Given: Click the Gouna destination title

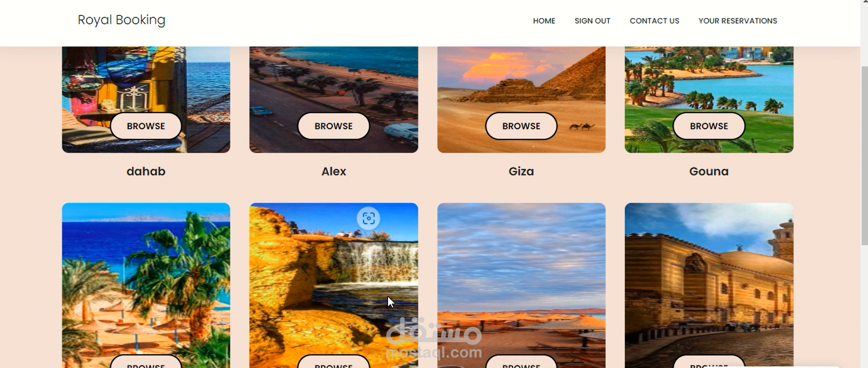Looking at the screenshot, I should tap(709, 171).
